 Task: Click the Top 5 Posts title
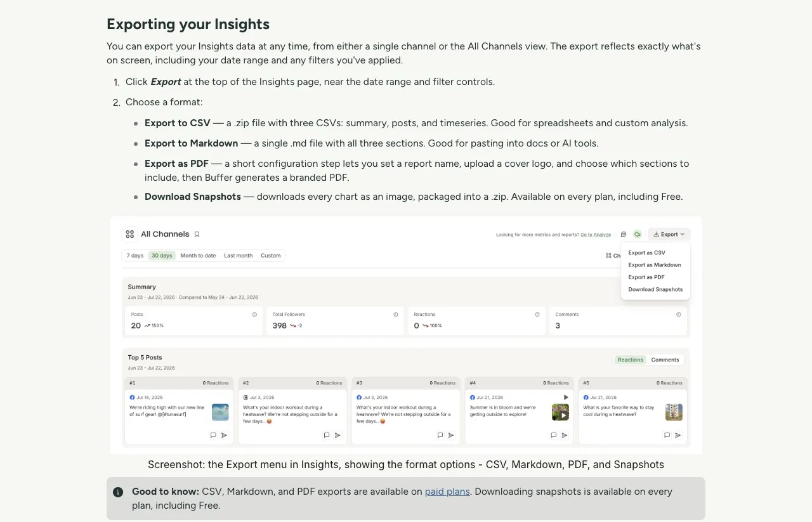pos(145,358)
